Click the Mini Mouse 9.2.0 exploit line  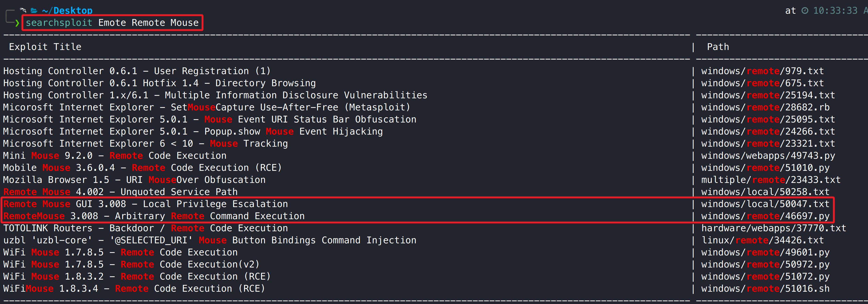tap(114, 155)
